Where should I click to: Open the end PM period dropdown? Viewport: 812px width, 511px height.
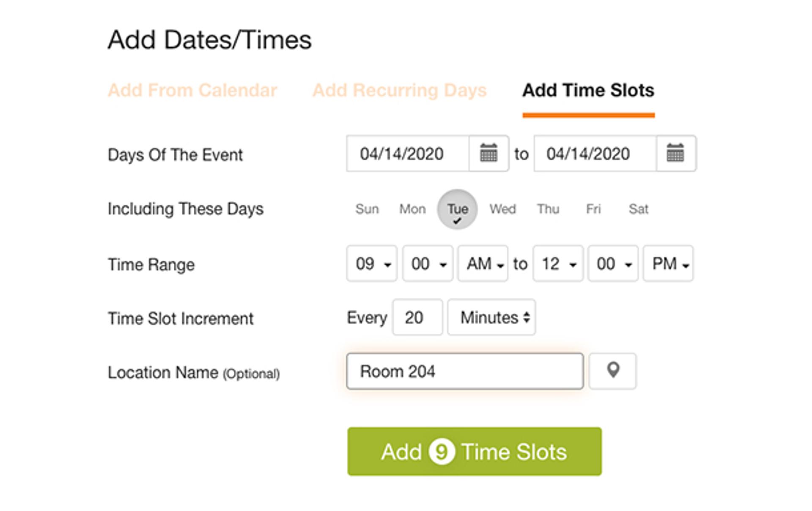(x=668, y=263)
